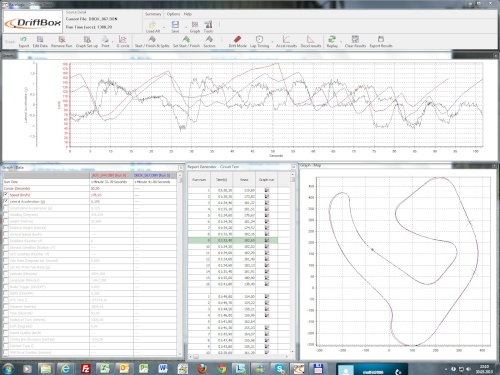Viewport: 500px width, 375px height.
Task: Choose Set Start / Finish tool
Action: [186, 42]
